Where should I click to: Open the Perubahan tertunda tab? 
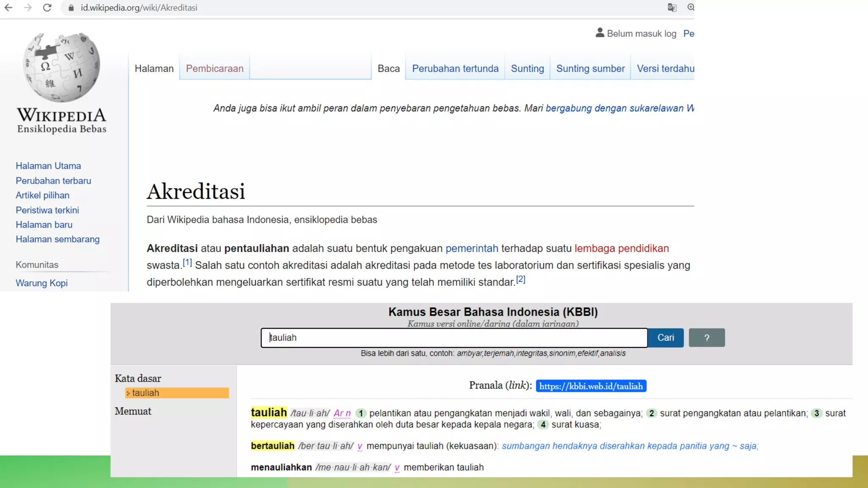455,69
